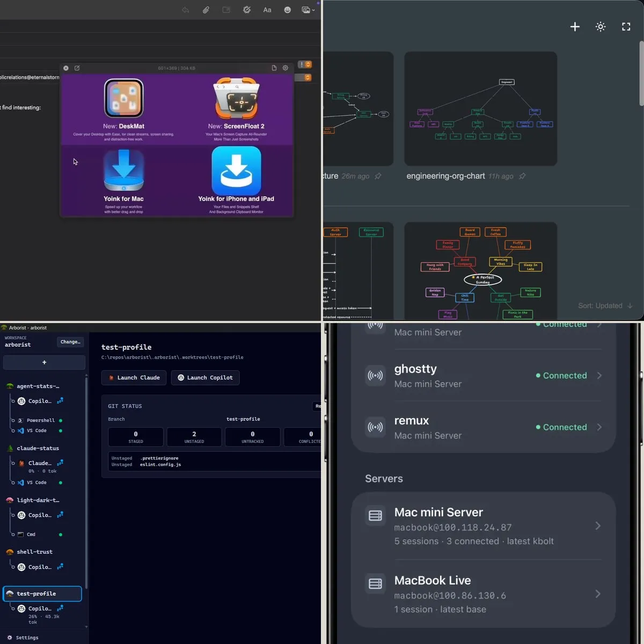Viewport: 644px width, 644px height.
Task: Click the green status dot next to Powershell
Action: 61,421
